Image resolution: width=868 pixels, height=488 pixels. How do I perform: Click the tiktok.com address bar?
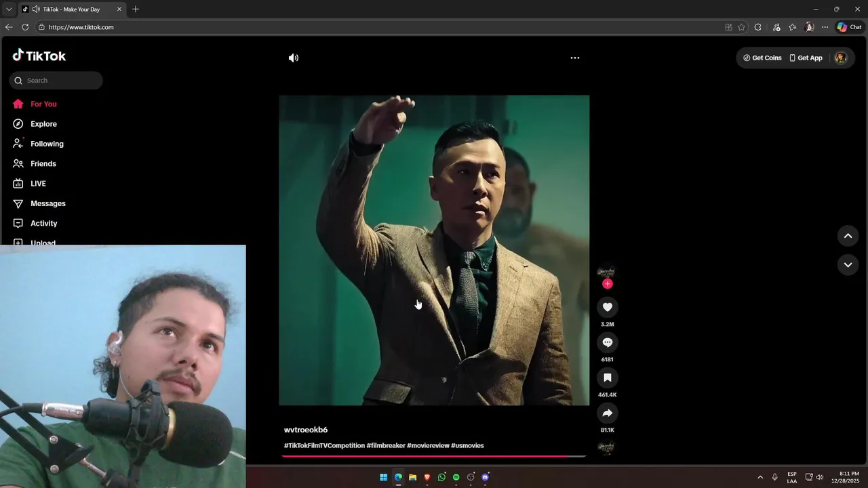380,27
